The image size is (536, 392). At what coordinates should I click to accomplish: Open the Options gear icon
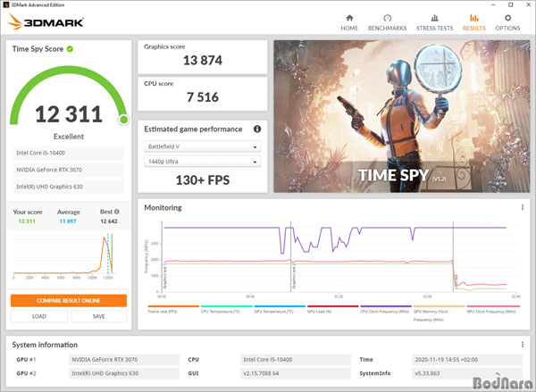click(x=507, y=18)
